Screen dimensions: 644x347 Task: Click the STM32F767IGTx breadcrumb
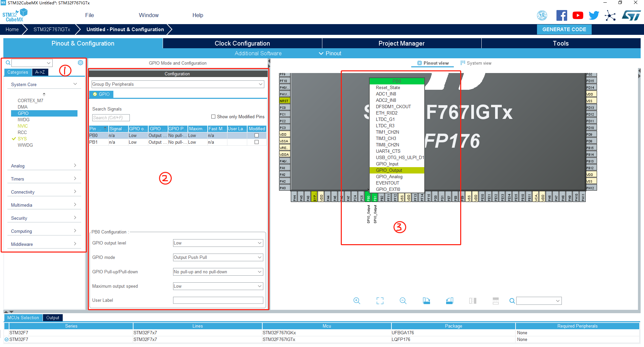tap(52, 29)
